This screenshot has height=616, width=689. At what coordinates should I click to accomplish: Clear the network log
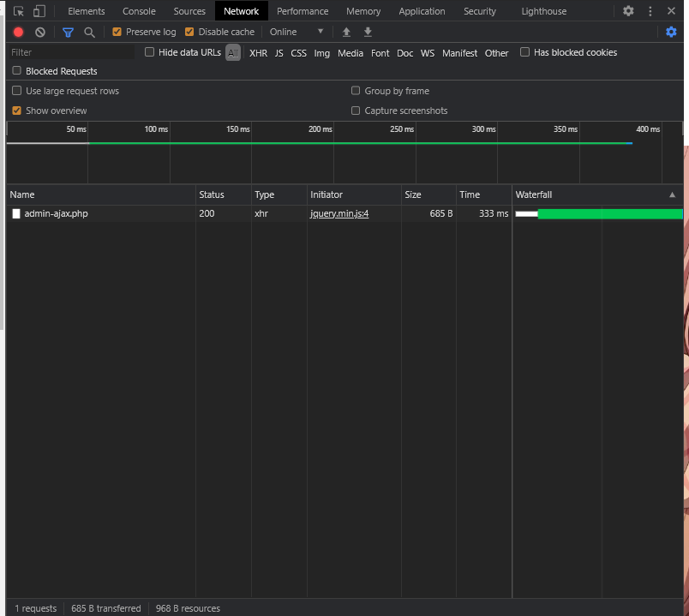[x=40, y=32]
